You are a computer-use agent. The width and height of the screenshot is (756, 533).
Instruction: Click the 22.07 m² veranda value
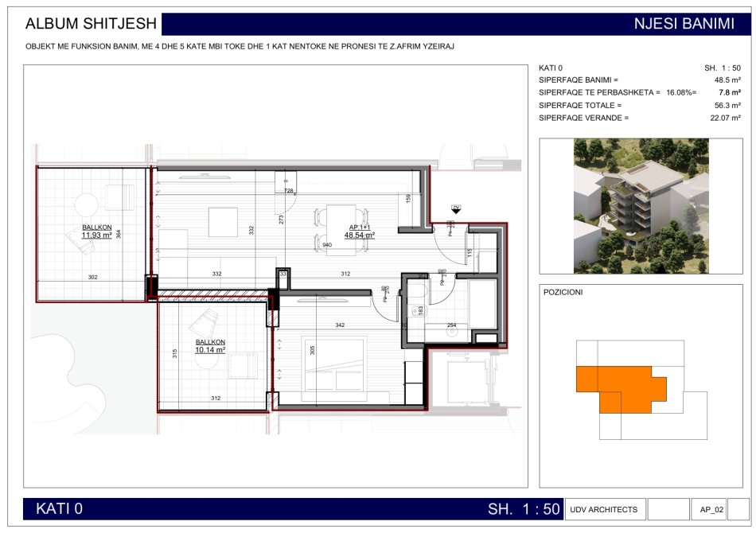tap(726, 118)
